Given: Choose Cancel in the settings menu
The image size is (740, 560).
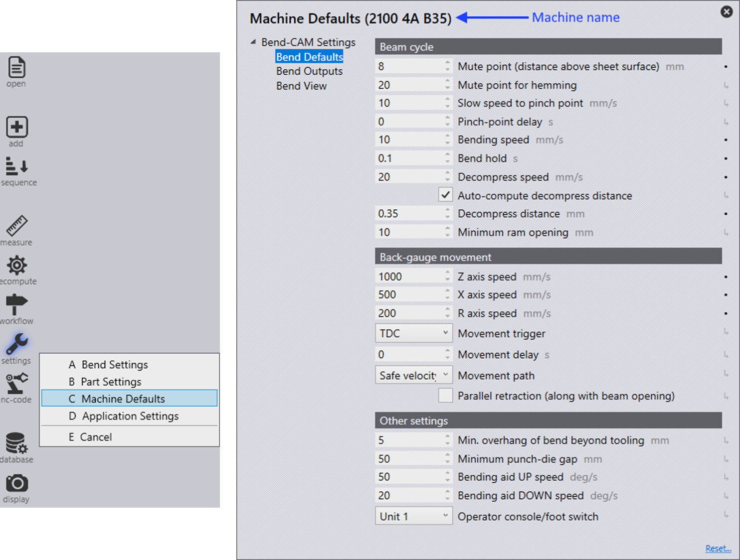Looking at the screenshot, I should pyautogui.click(x=130, y=437).
